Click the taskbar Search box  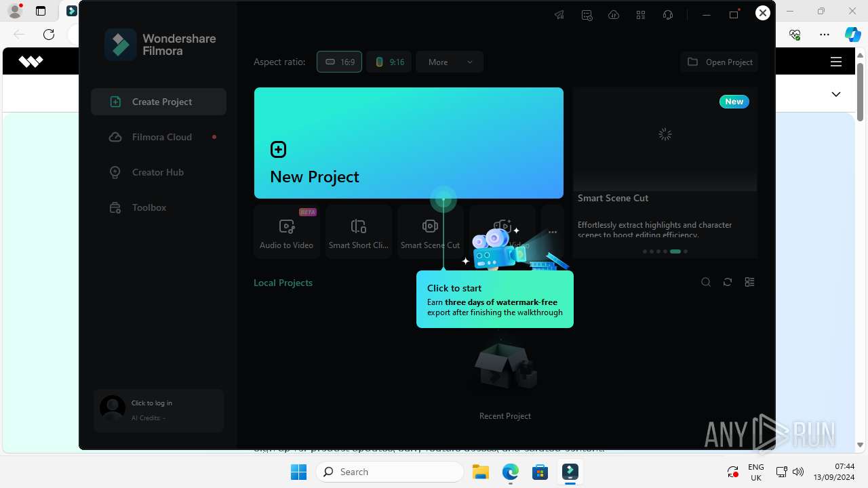pyautogui.click(x=390, y=472)
